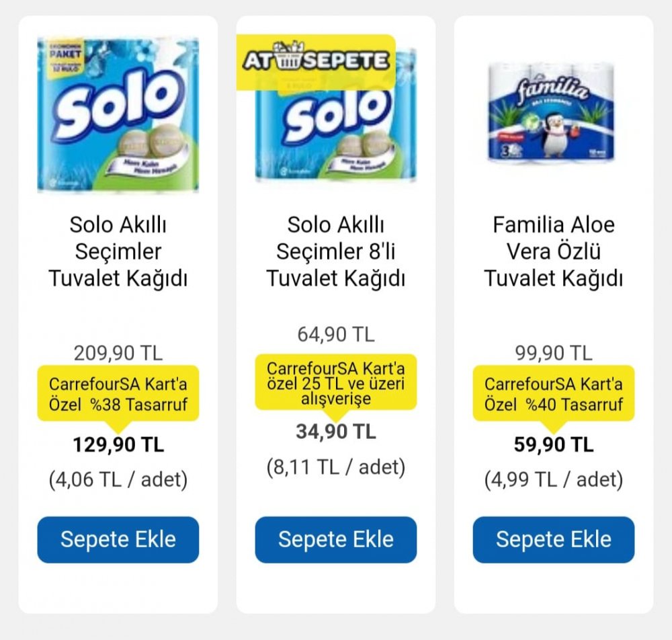Click the 25 TL ve üzeri alışverişe badge
Screen dimensions: 672x640
pos(335,383)
